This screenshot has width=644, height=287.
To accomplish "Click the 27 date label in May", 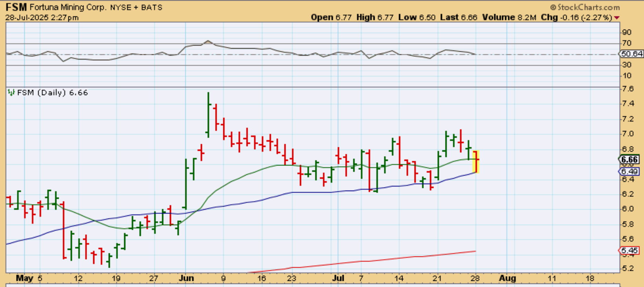I will [x=154, y=278].
